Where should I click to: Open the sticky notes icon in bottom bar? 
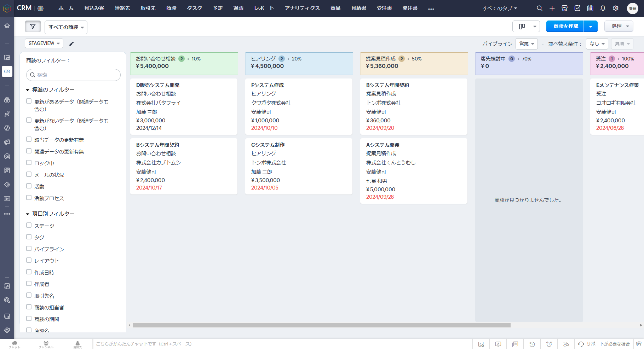tap(515, 344)
